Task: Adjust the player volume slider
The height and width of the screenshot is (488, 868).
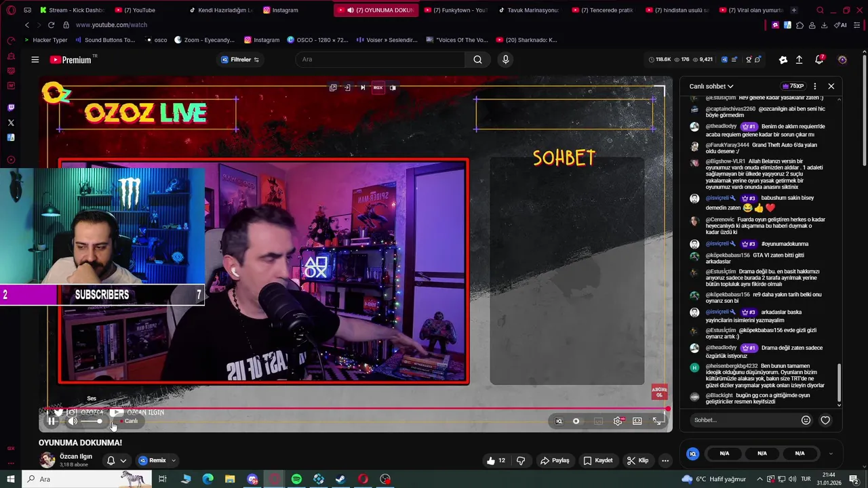Action: [92, 422]
